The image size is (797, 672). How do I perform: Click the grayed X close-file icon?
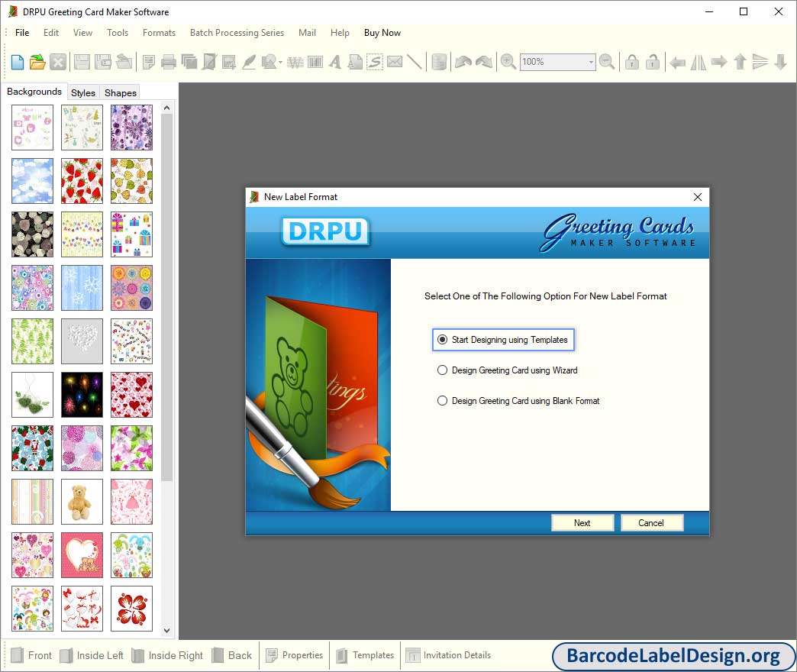(x=58, y=62)
